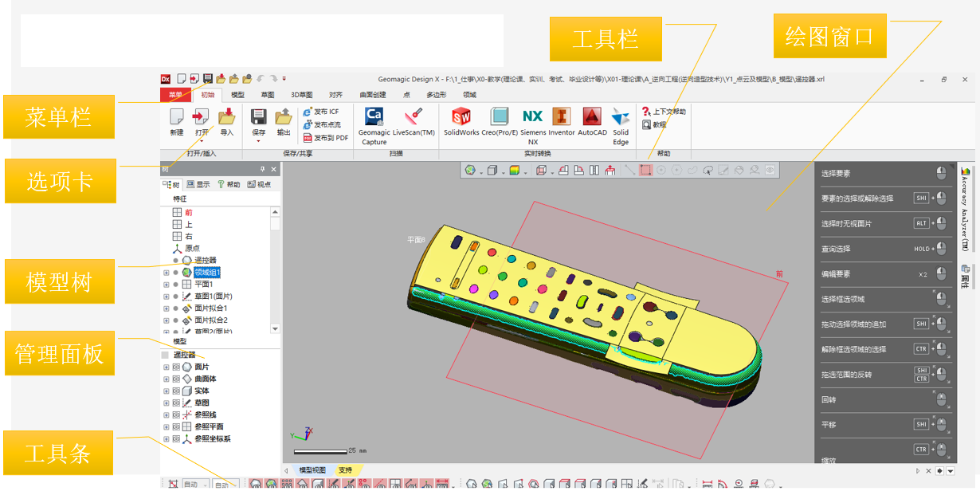Toggle visibility eye for 参照线
Image resolution: width=980 pixels, height=495 pixels.
pos(176,414)
